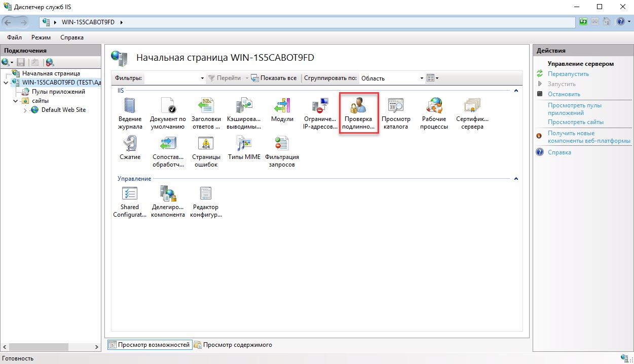Image resolution: width=634 pixels, height=364 pixels.
Task: Open the Перейти dropdown arrow
Action: click(x=247, y=78)
